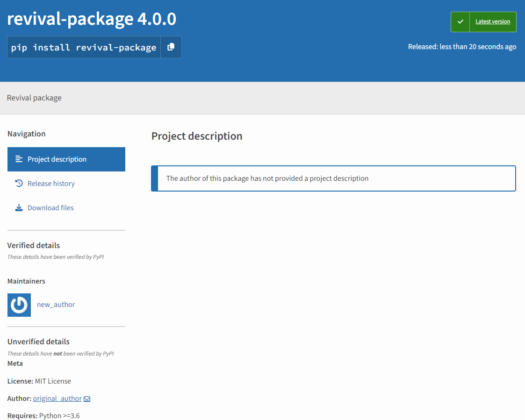Click the Revival package breadcrumb
Viewport: 525px width, 420px height.
click(34, 98)
